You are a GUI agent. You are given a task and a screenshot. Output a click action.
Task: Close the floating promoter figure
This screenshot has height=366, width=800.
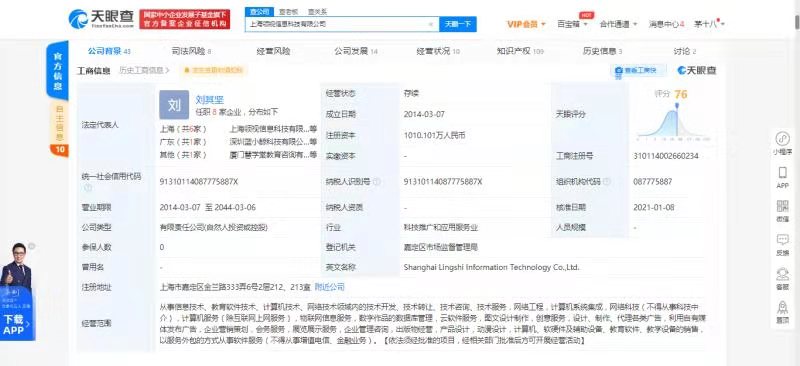coord(32,246)
